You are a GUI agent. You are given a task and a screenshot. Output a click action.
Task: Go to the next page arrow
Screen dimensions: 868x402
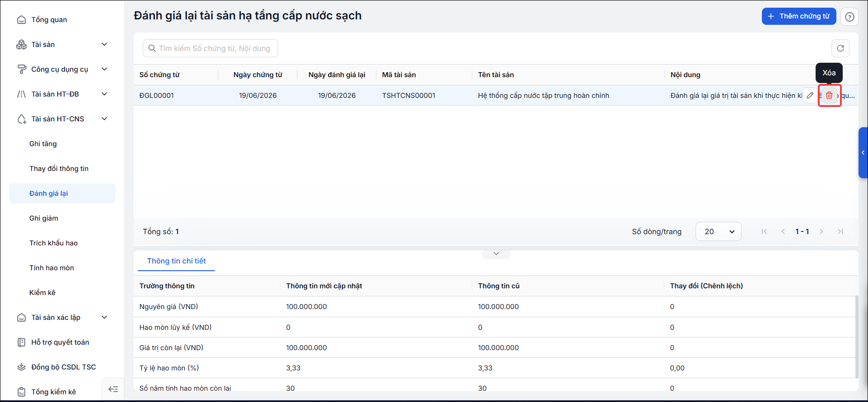[821, 231]
